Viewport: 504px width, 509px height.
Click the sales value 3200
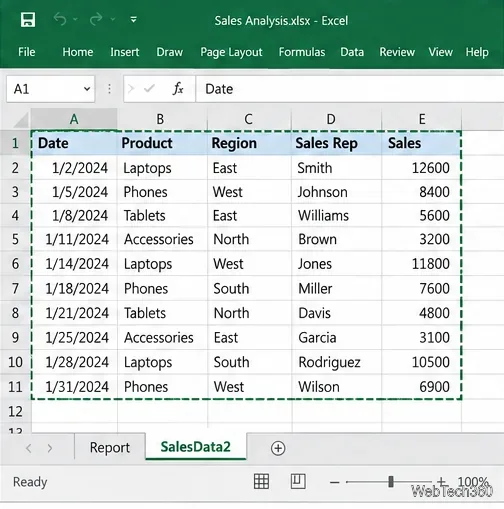tap(421, 239)
